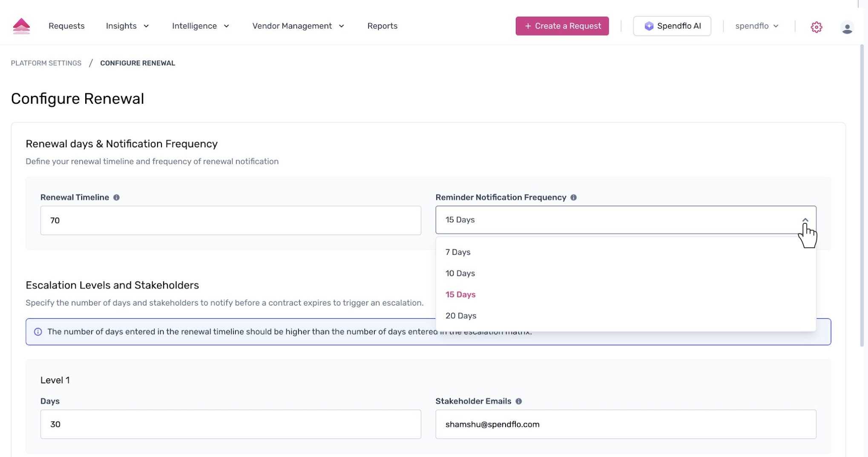Expand the Insights menu

127,26
